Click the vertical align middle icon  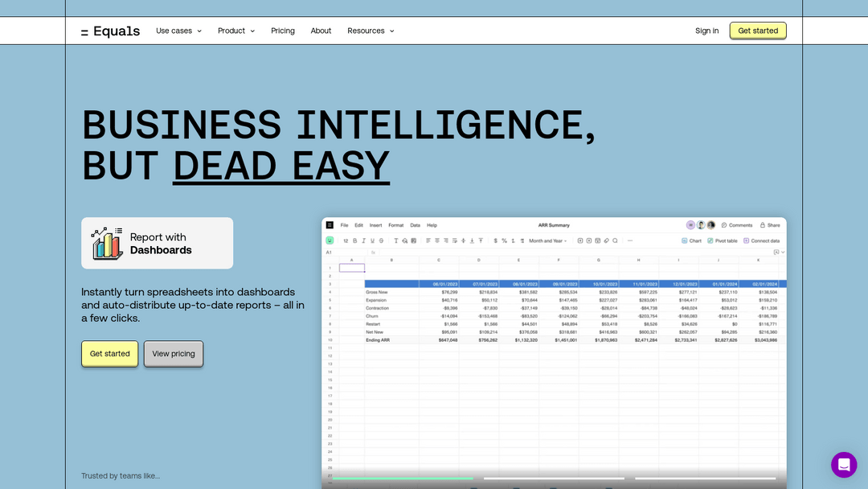[x=464, y=241]
